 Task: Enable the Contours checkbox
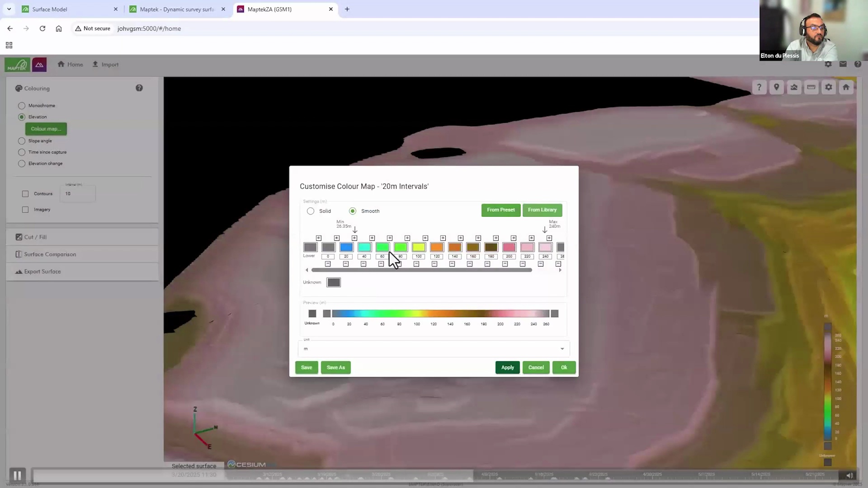point(25,194)
